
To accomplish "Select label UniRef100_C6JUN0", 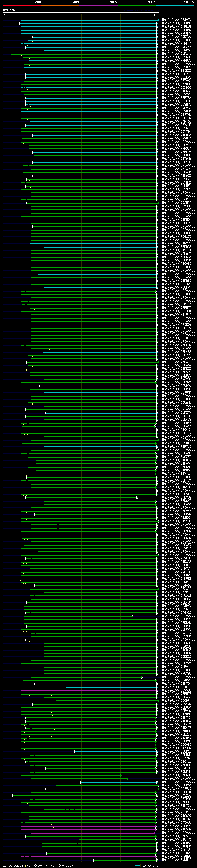I will click(177, 393).
